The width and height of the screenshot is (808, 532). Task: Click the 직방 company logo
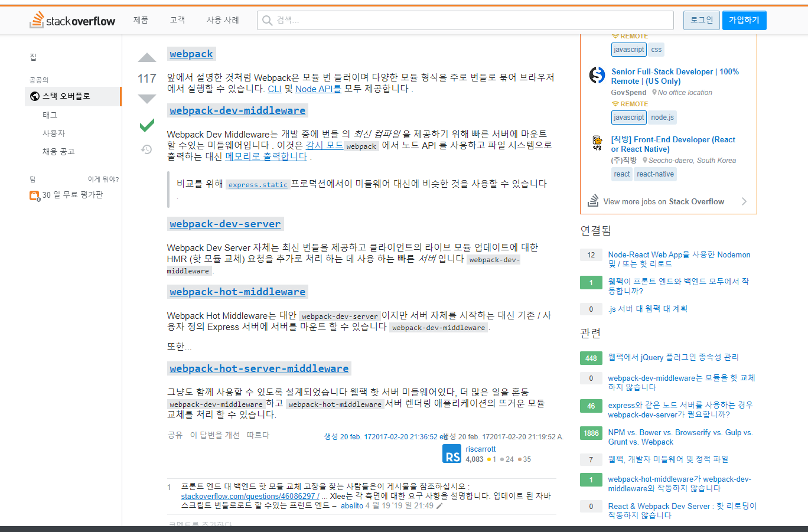597,143
